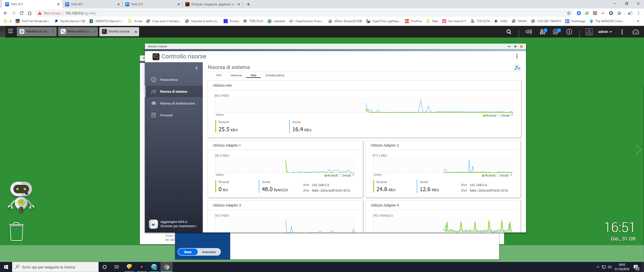644x272 pixels.
Task: Open the QTS main menu hamburger icon
Action: pos(10,31)
